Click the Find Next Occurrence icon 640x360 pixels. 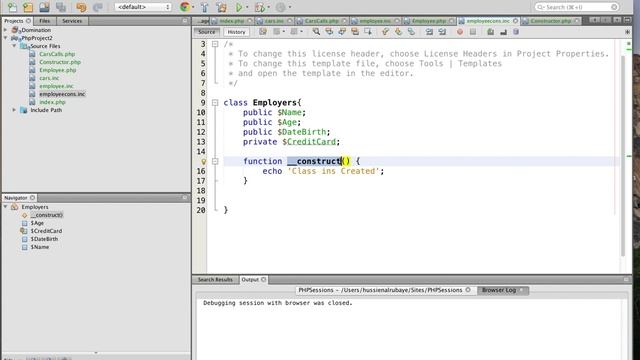342,32
